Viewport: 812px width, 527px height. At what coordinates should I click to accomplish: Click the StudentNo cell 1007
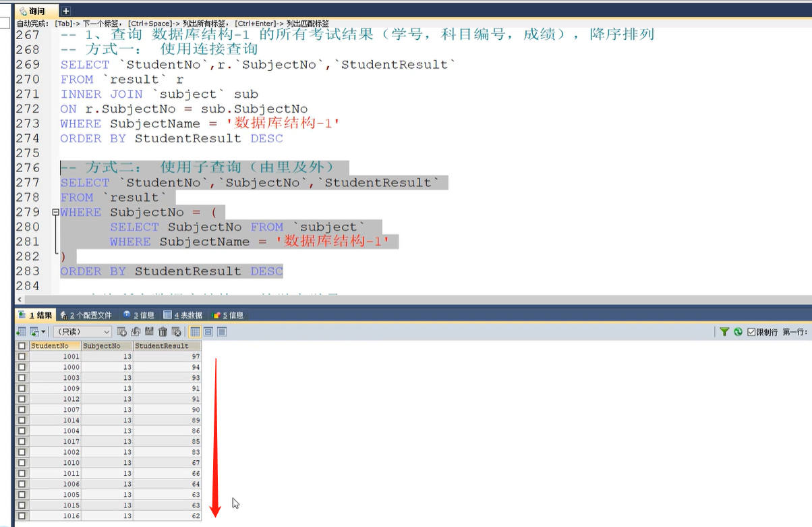[x=55, y=410]
